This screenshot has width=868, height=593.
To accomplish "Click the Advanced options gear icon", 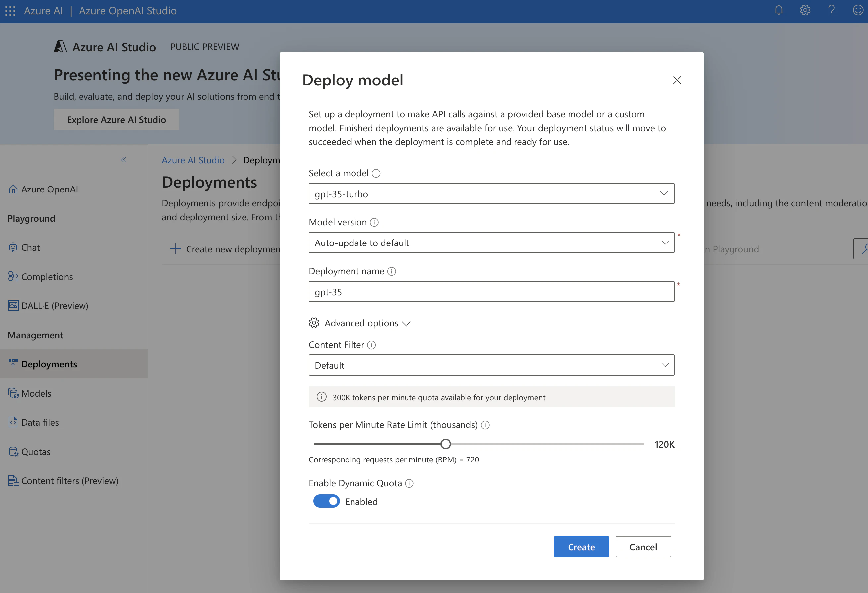I will coord(314,323).
